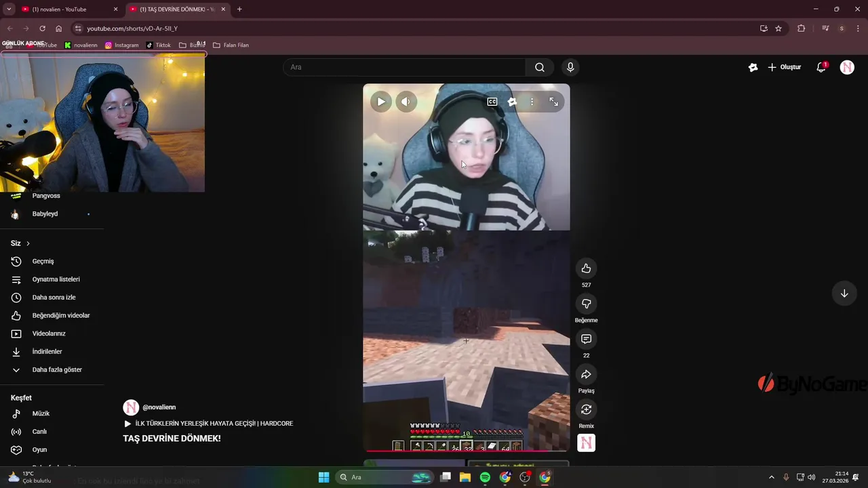Open the Instagram bookmark

tap(122, 45)
